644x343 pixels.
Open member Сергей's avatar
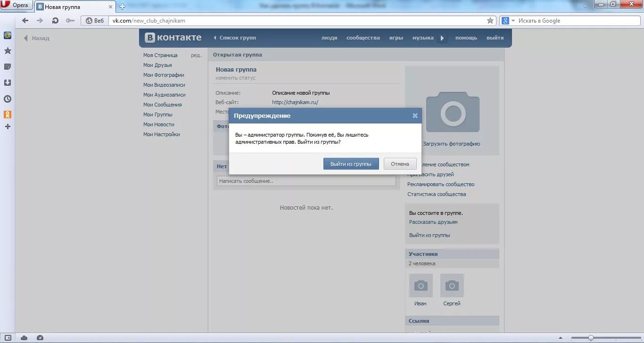[452, 286]
